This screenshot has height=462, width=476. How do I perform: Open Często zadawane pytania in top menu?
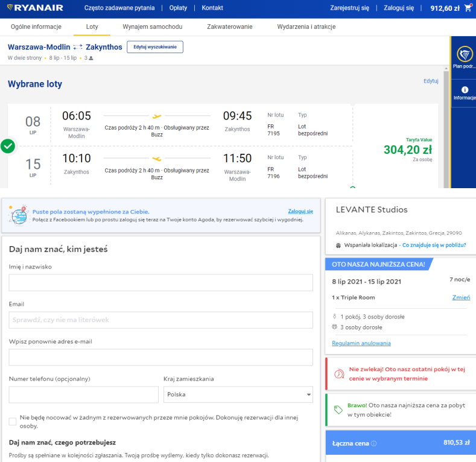tap(119, 8)
